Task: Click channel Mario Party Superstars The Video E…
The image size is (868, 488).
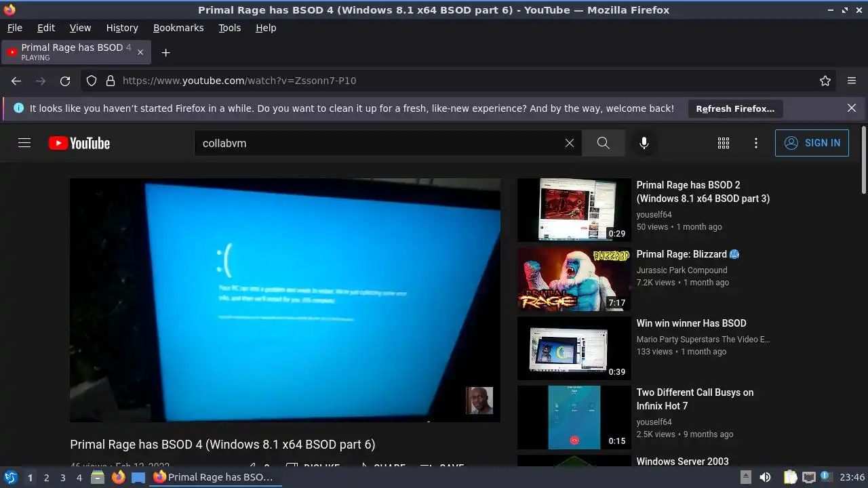Action: coord(703,340)
